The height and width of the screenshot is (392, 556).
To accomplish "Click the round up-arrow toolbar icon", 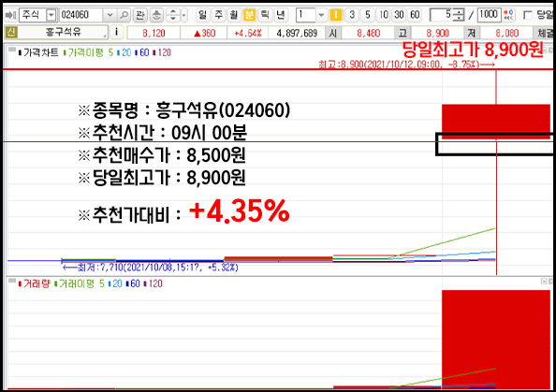I will [x=156, y=15].
